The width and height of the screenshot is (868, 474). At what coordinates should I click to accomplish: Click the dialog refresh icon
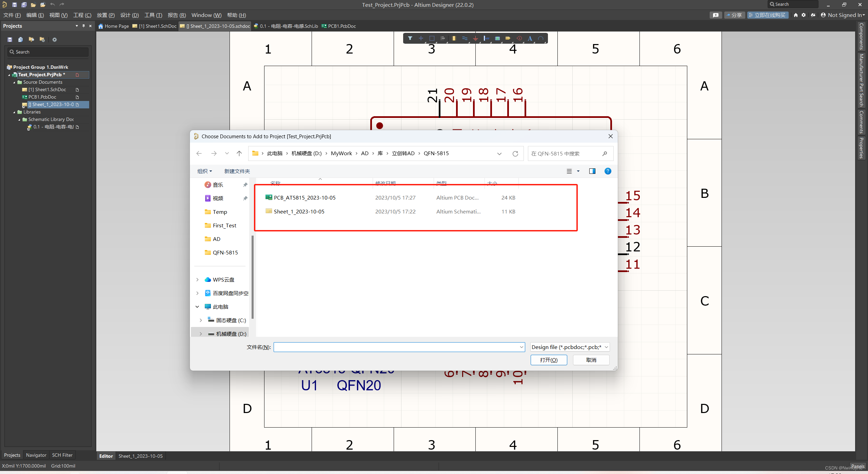[x=515, y=153]
